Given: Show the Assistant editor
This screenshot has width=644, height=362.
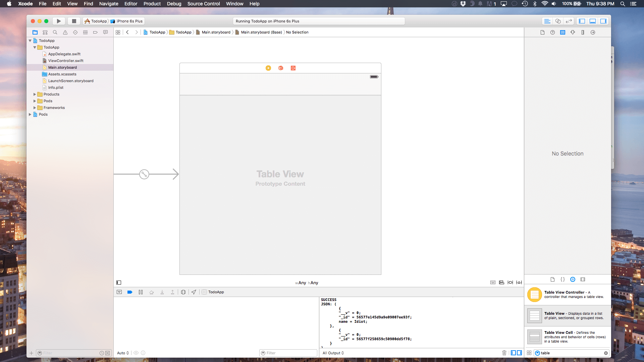Looking at the screenshot, I should click(558, 21).
